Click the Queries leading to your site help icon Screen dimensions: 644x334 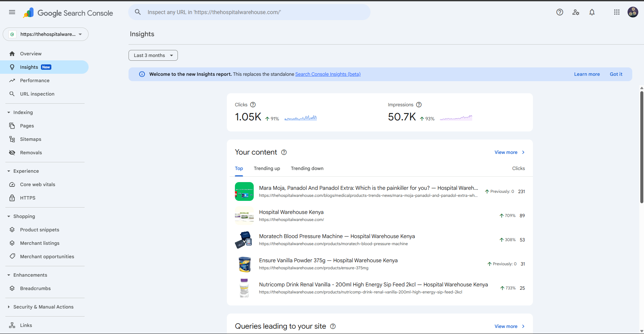pyautogui.click(x=333, y=326)
